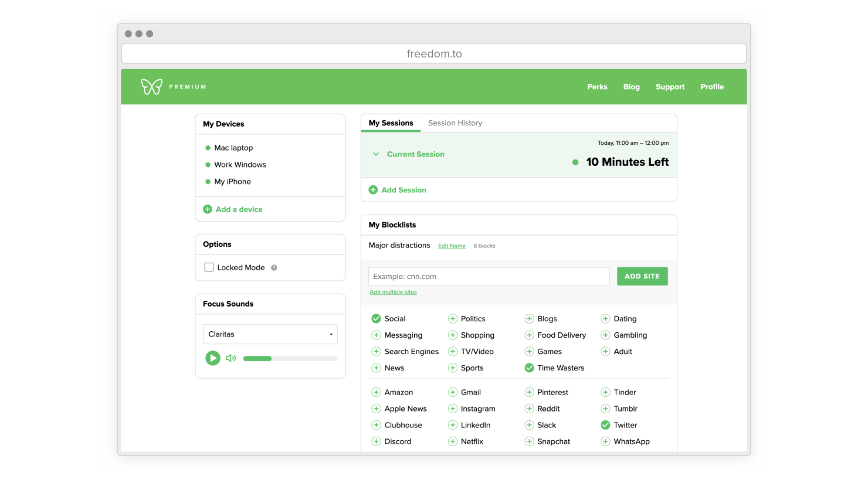This screenshot has width=868, height=483.
Task: Toggle the News category on
Action: (x=376, y=368)
